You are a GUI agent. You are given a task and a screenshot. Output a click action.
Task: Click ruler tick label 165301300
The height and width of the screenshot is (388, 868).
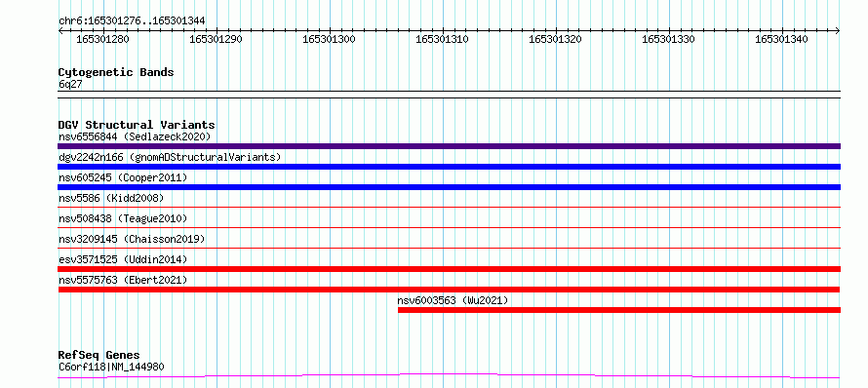(x=329, y=39)
